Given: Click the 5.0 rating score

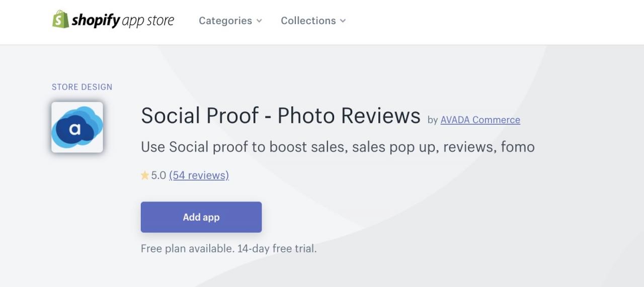Looking at the screenshot, I should tap(158, 175).
